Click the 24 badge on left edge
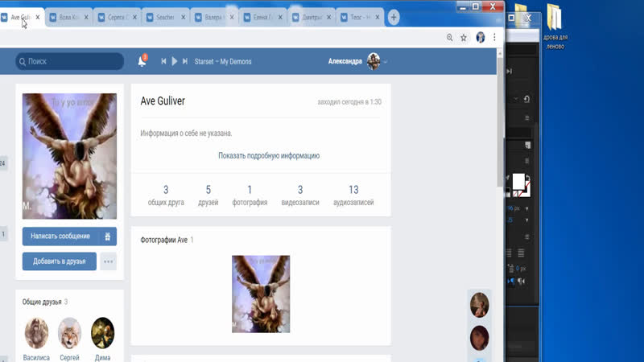The width and height of the screenshot is (644, 362). coord(3,163)
